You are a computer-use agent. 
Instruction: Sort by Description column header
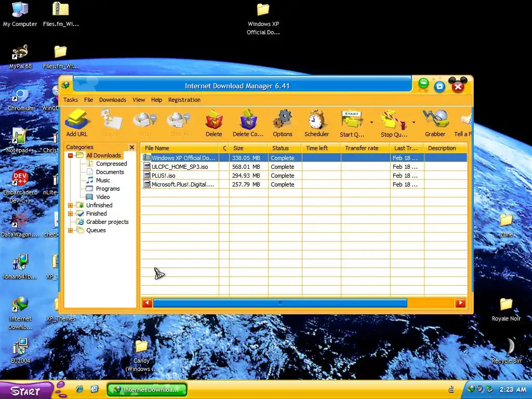pyautogui.click(x=445, y=148)
